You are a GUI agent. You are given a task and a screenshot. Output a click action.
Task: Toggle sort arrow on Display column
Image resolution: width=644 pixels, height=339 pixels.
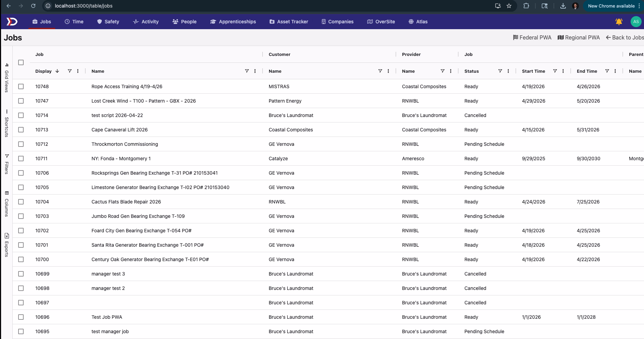57,71
